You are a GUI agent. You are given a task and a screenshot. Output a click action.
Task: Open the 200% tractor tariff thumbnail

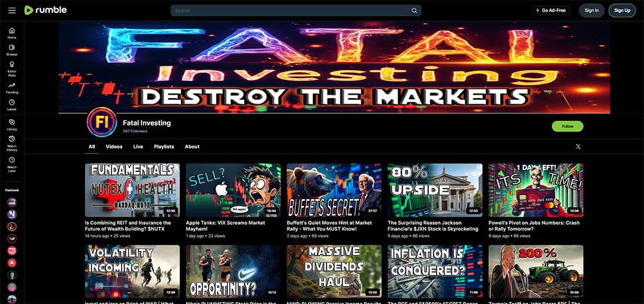tap(536, 272)
